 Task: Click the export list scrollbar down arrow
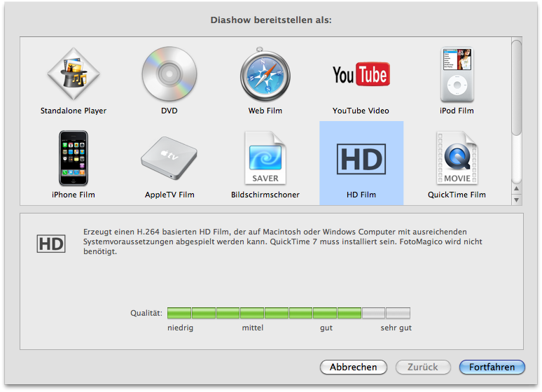coord(517,199)
